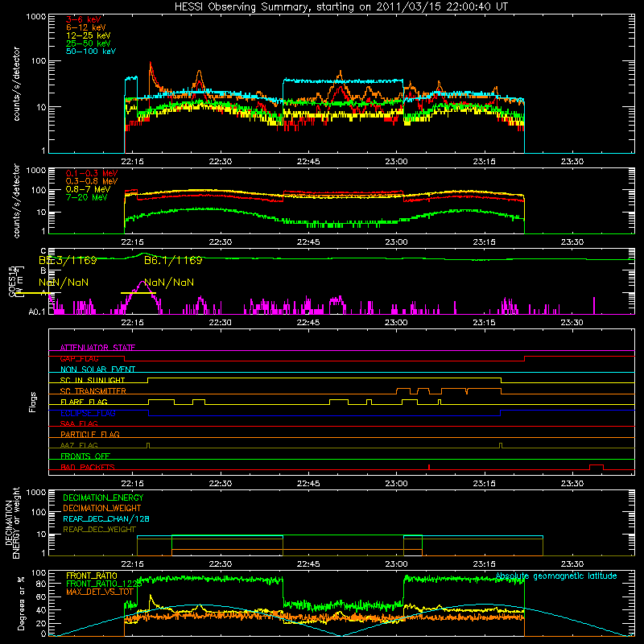Click the yellow '0.8-7 MeV' legend label
The width and height of the screenshot is (644, 644).
click(x=89, y=189)
